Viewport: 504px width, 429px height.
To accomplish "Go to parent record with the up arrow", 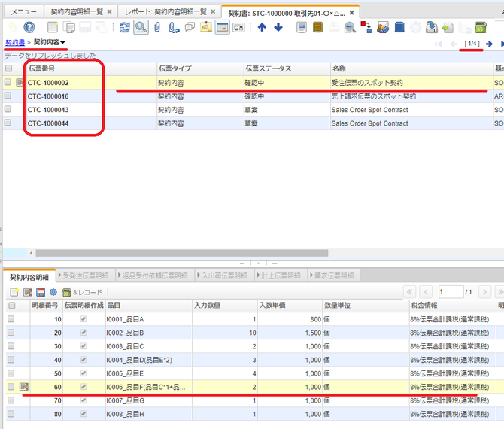I will (x=262, y=27).
